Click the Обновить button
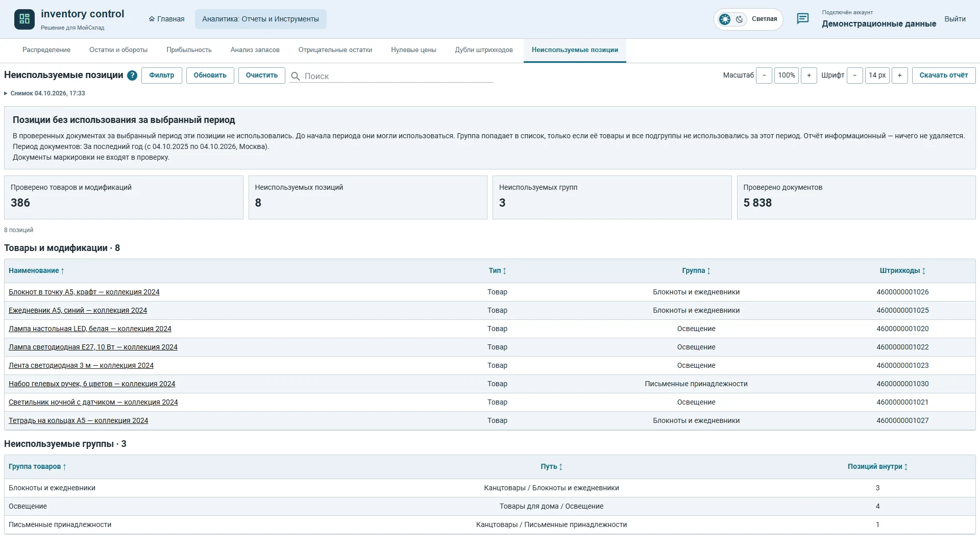Screen dimensions: 980x551 (x=210, y=76)
